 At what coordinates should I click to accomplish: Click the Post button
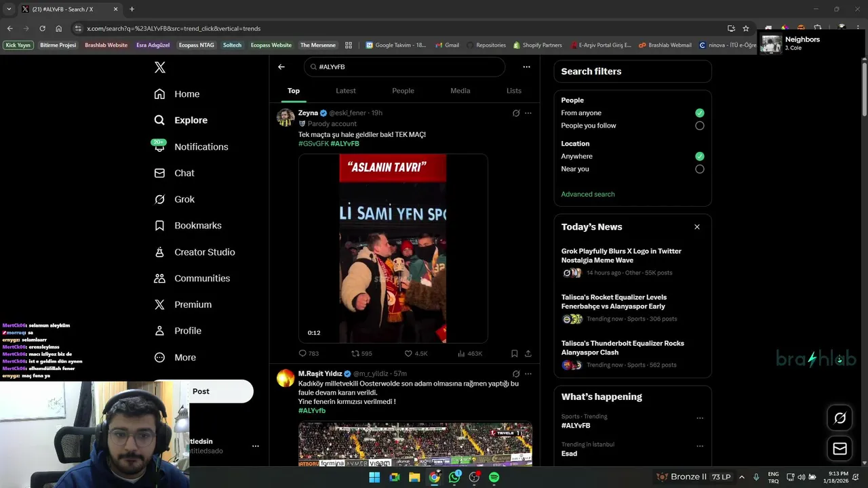tap(201, 391)
